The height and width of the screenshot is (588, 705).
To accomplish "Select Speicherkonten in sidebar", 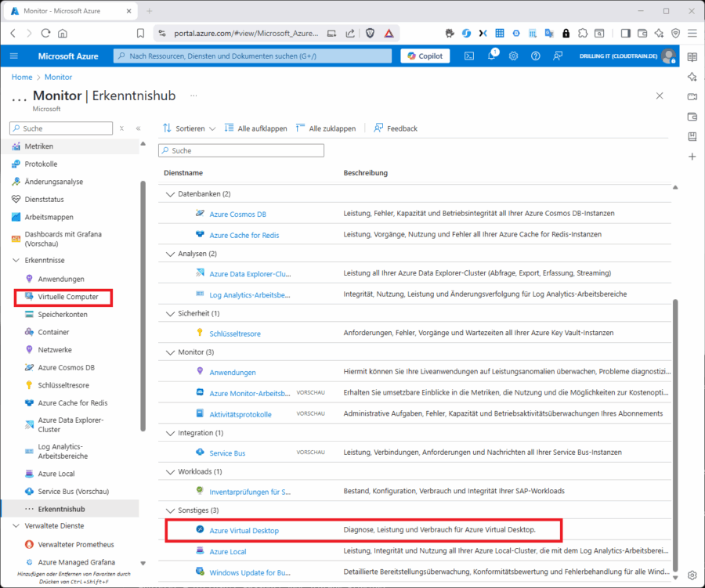I will point(63,315).
